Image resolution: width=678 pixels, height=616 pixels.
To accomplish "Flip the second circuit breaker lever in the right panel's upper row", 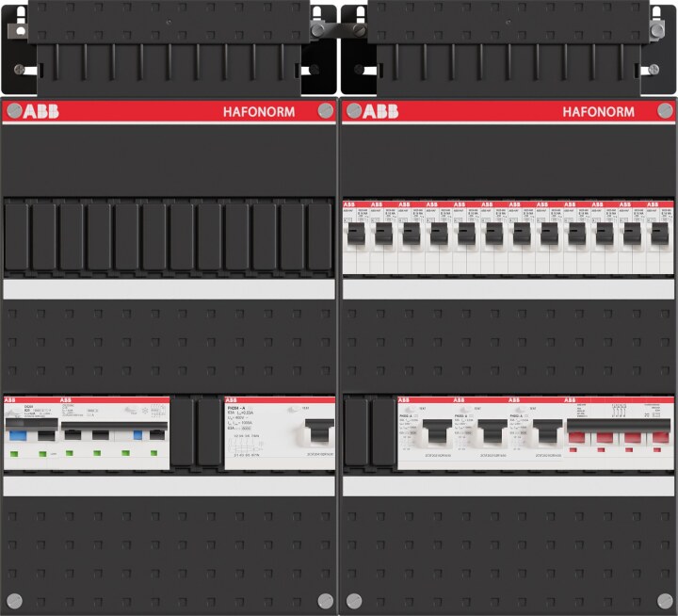I will [384, 234].
